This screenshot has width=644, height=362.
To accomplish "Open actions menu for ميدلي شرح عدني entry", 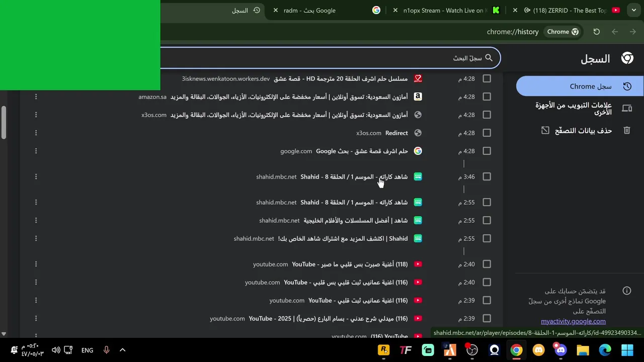I will pyautogui.click(x=36, y=318).
